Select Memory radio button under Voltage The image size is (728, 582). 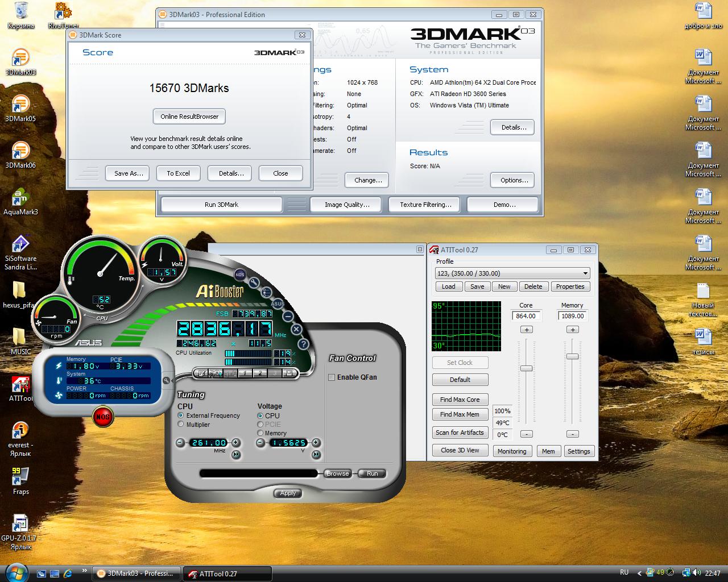click(260, 433)
